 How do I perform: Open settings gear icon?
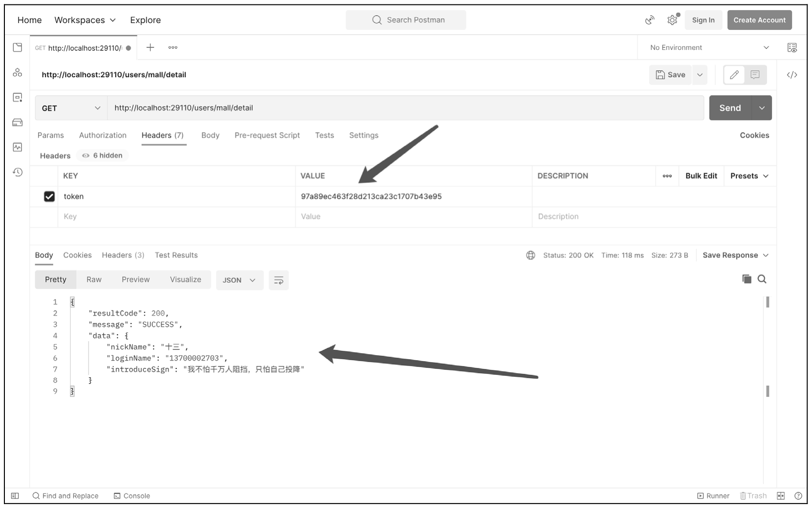pyautogui.click(x=672, y=20)
